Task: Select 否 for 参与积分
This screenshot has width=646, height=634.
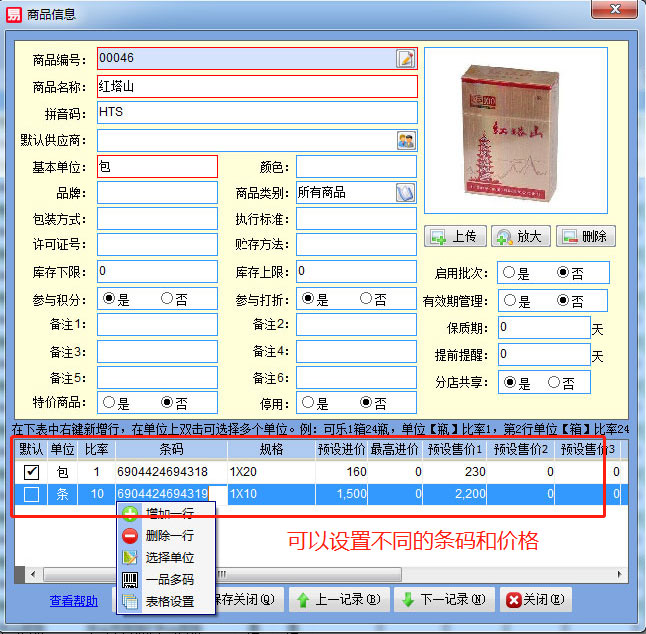Action: 166,299
